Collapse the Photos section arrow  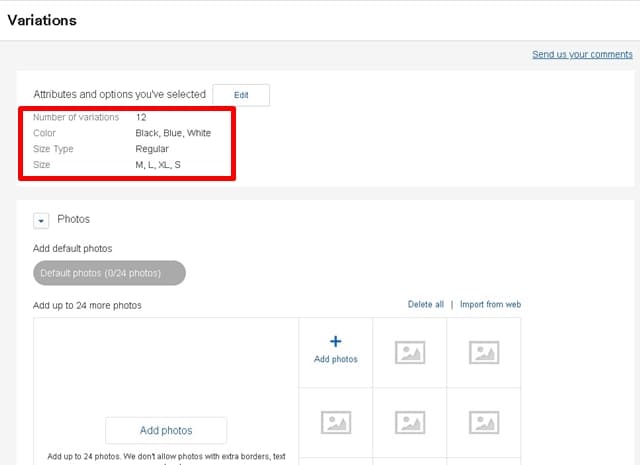(41, 220)
